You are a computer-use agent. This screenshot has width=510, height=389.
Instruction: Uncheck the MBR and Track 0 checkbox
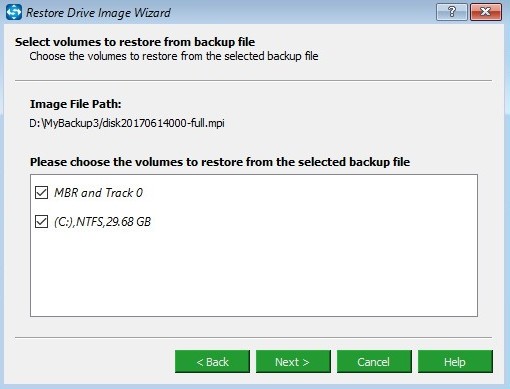pos(41,193)
